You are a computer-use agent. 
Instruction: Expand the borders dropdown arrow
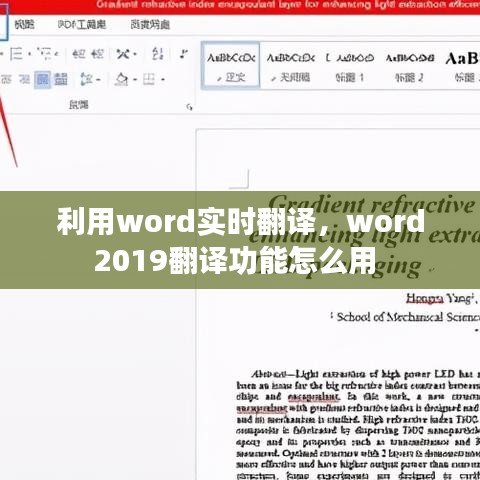coord(163,80)
